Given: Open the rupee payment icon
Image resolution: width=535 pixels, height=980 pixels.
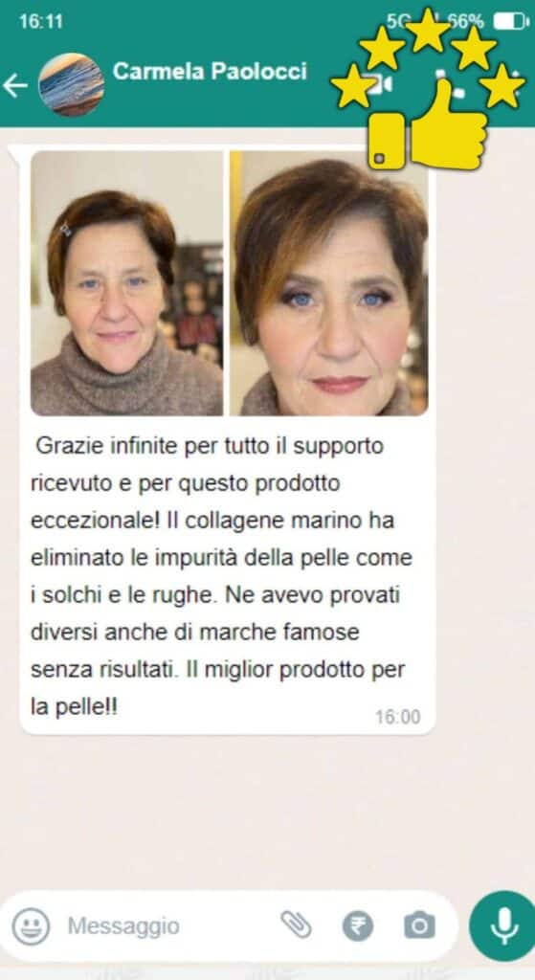Looking at the screenshot, I should tap(358, 925).
